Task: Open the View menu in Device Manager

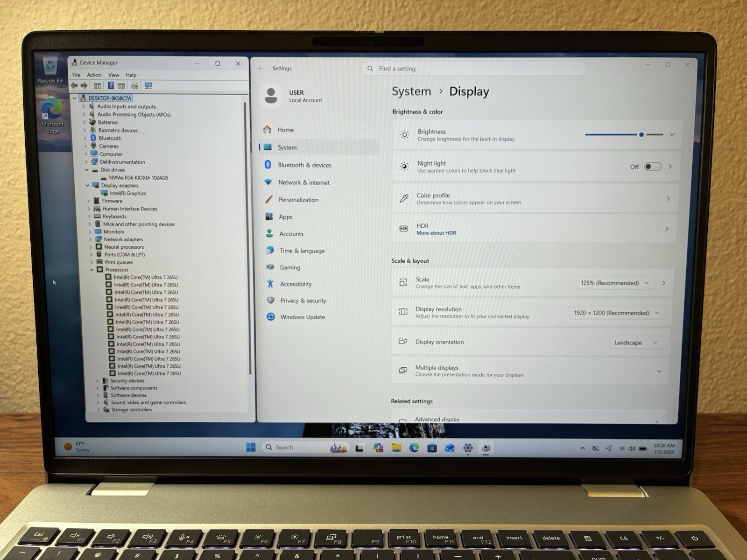Action: (x=113, y=75)
